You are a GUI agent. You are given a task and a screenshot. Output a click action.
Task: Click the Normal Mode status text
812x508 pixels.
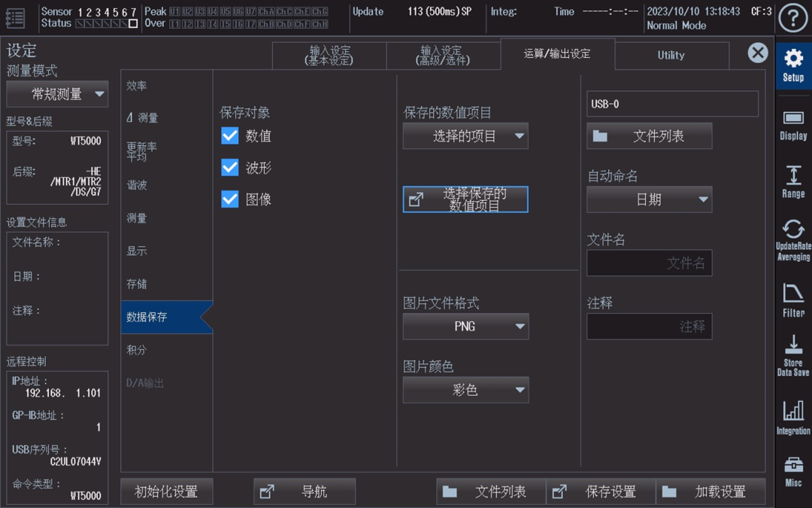[x=677, y=26]
